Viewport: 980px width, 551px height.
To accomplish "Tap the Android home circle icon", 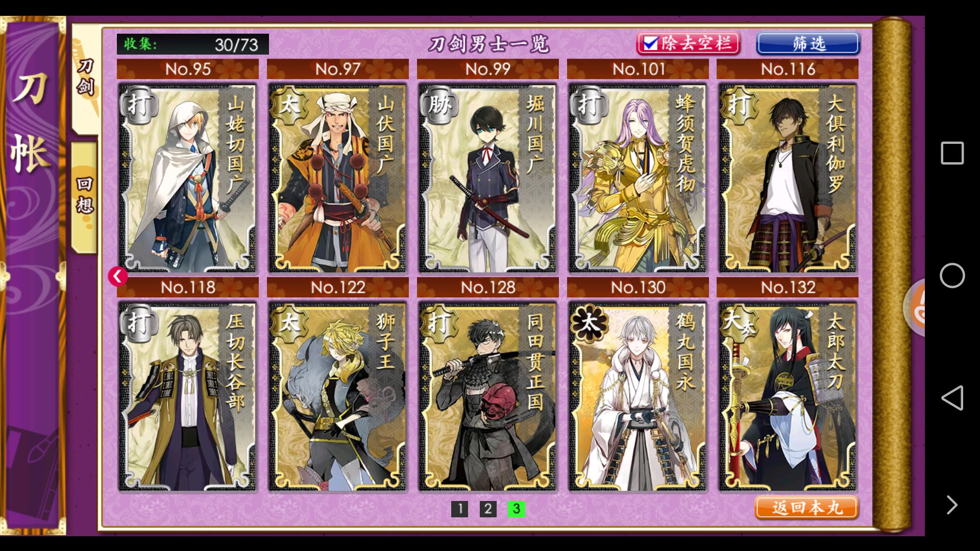I will 952,275.
